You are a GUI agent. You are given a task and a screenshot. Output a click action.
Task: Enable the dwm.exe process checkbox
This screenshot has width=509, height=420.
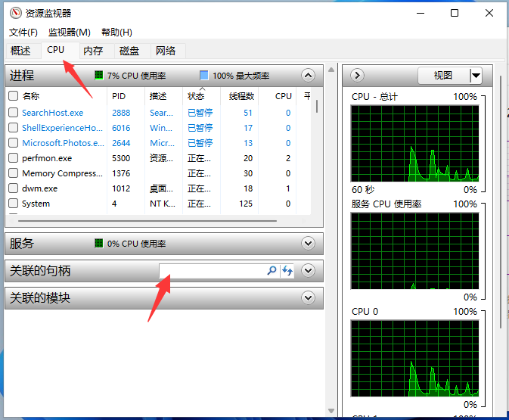tap(13, 188)
